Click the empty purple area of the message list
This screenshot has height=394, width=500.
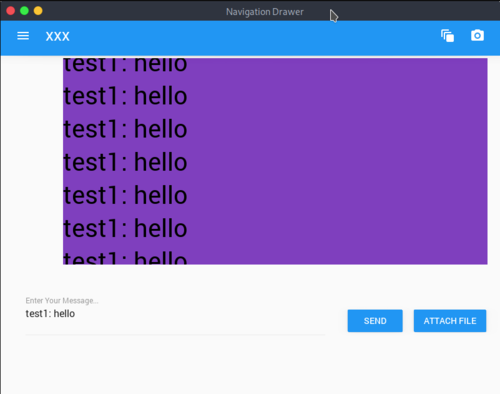pyautogui.click(x=337, y=161)
